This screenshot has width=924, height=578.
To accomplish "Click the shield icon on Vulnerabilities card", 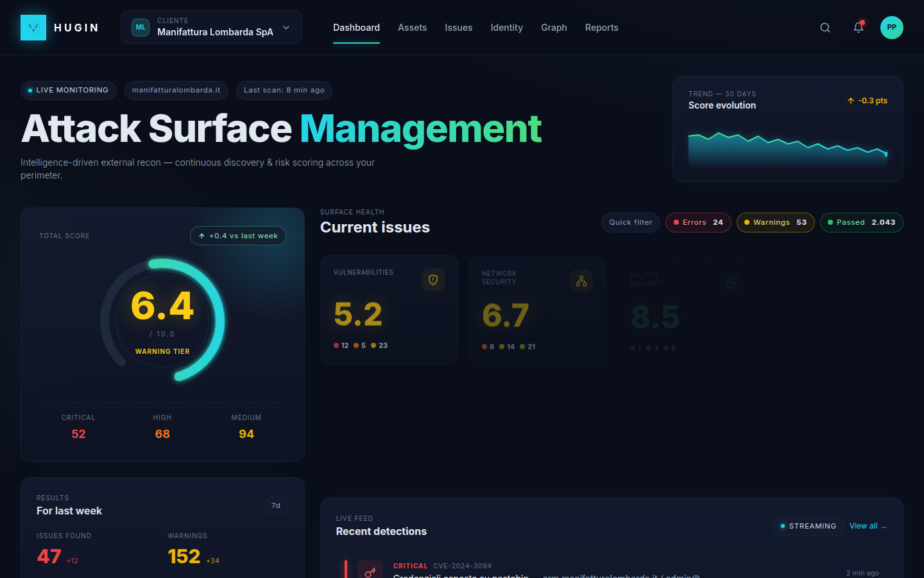I will tap(433, 280).
